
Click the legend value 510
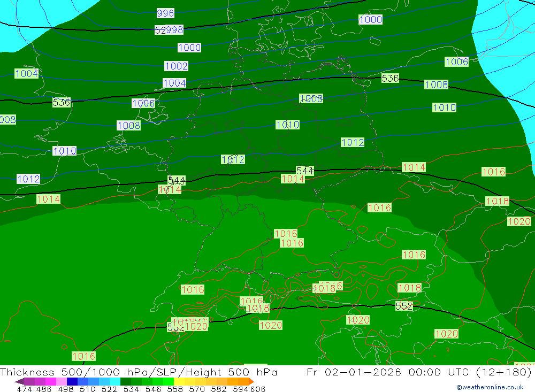point(88,389)
